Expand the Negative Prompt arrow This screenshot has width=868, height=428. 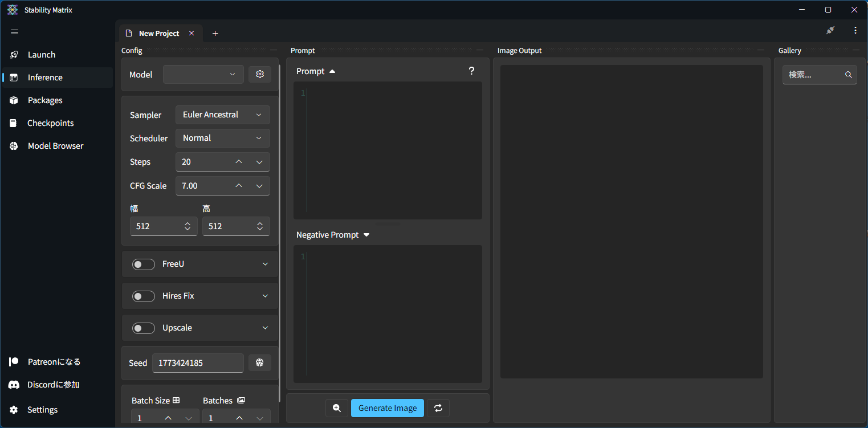pos(366,235)
